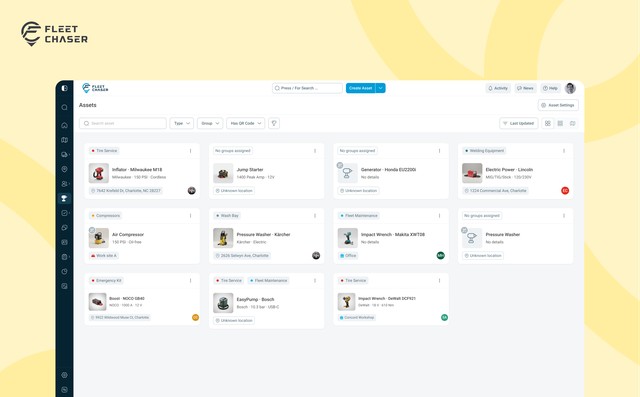The height and width of the screenshot is (397, 640).
Task: Open the Map view from the sidebar
Action: [x=64, y=140]
